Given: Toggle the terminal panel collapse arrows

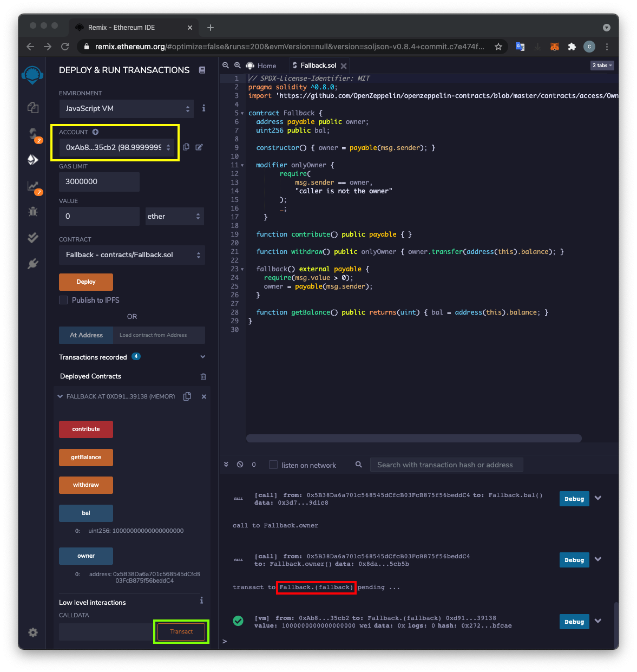Looking at the screenshot, I should (226, 465).
